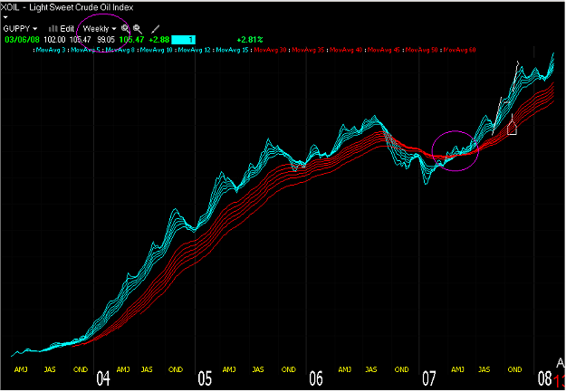Click the MovAvg 5 indicator label
The width and height of the screenshot is (566, 392).
pos(84,50)
